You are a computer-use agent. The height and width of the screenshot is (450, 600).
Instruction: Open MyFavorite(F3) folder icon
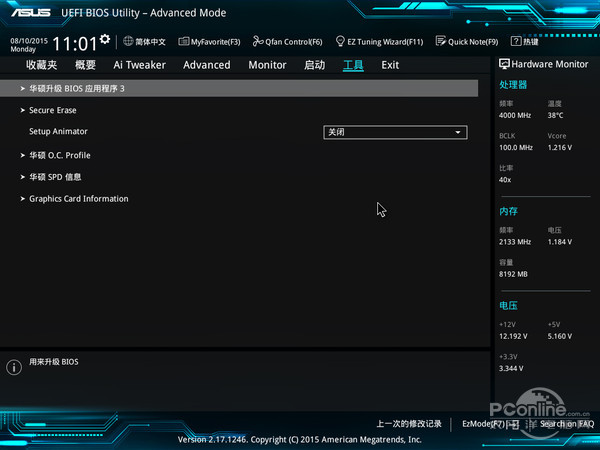pos(184,41)
